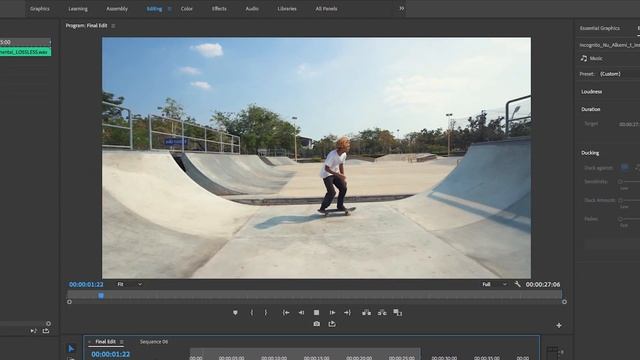Go to Out point button
This screenshot has height=360, width=640.
[x=347, y=313]
